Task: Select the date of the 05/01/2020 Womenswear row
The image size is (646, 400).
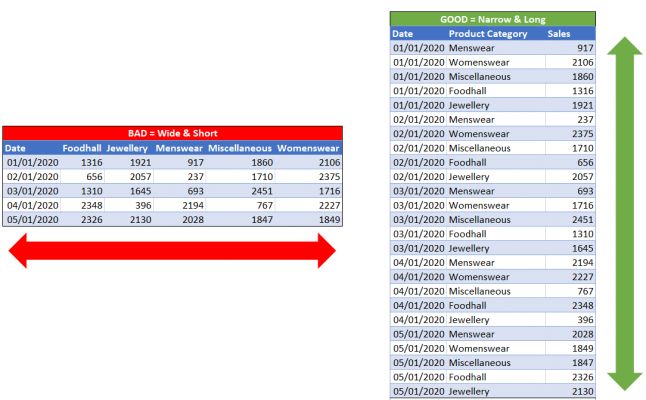Action: [x=419, y=349]
